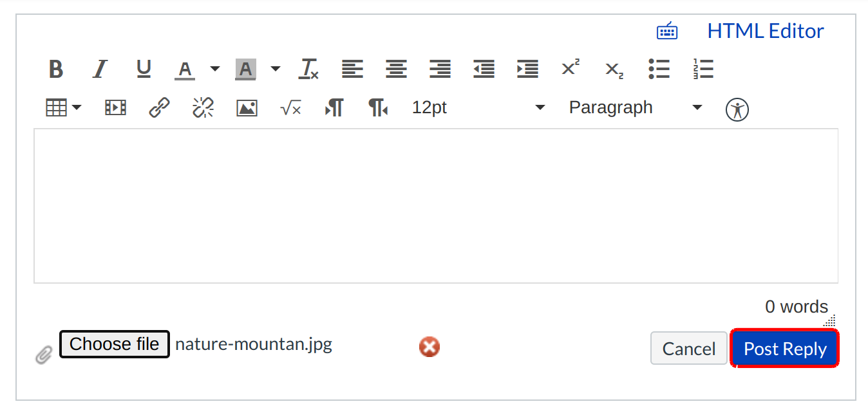The image size is (868, 413).
Task: Underline the selected text
Action: pos(144,69)
